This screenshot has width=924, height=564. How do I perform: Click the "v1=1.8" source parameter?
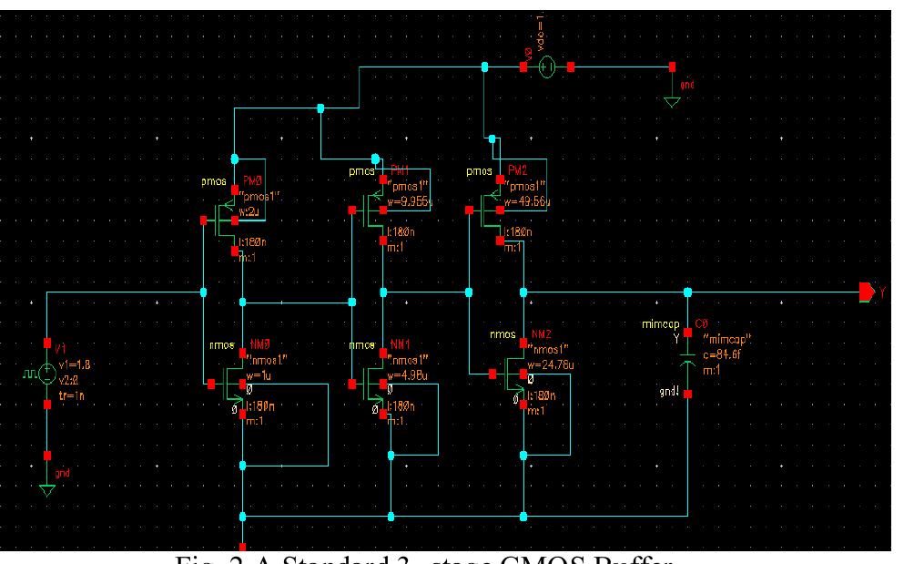click(75, 365)
